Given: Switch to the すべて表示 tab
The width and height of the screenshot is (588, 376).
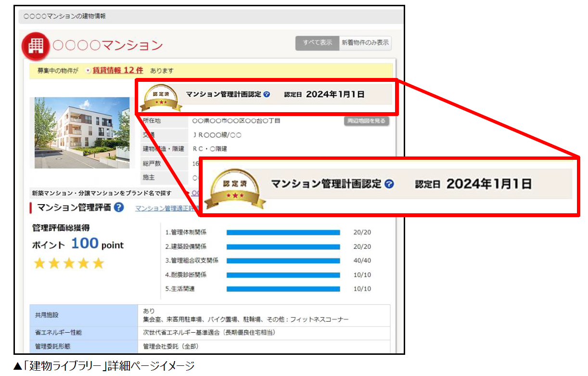Looking at the screenshot, I should pyautogui.click(x=317, y=43).
